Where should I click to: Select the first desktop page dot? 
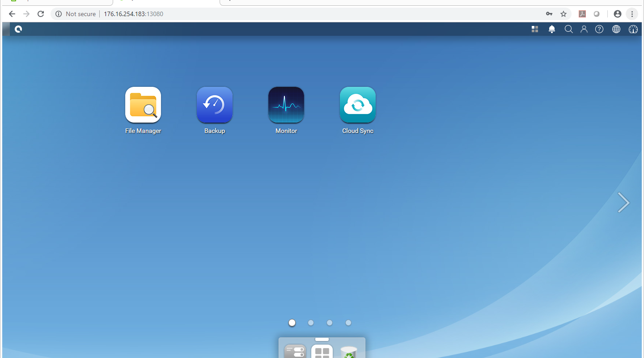click(292, 323)
